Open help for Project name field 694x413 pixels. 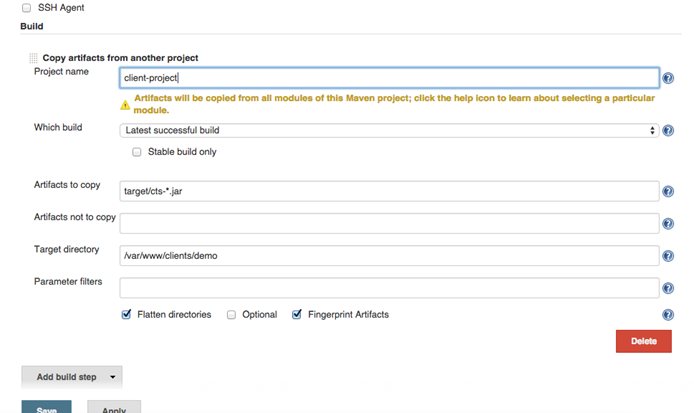[x=667, y=77]
